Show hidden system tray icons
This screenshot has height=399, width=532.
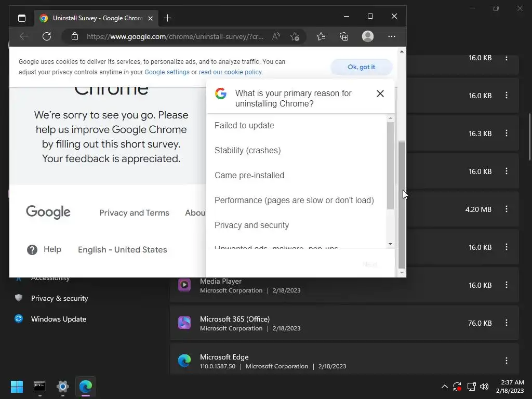(x=445, y=387)
